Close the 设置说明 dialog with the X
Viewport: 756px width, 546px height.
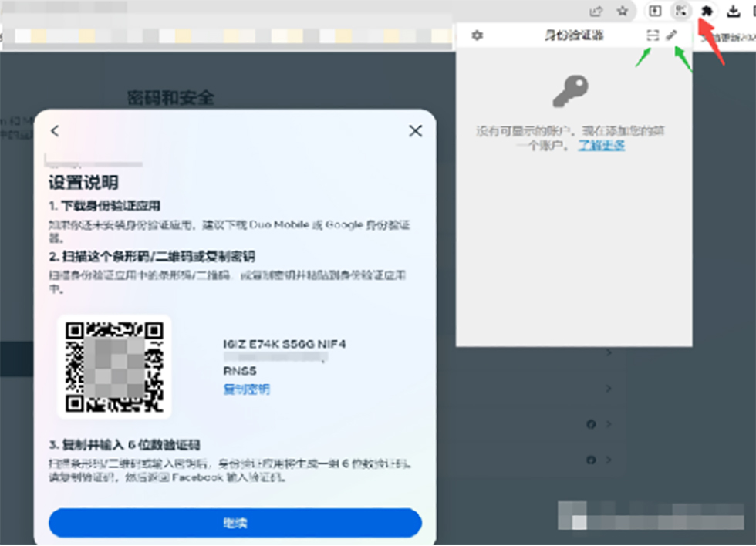pos(415,131)
